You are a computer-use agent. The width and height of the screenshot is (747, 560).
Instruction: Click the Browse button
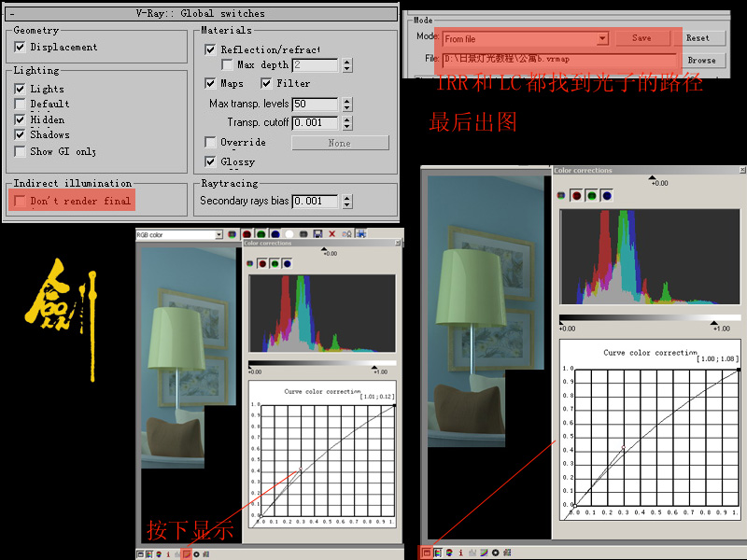pos(700,60)
